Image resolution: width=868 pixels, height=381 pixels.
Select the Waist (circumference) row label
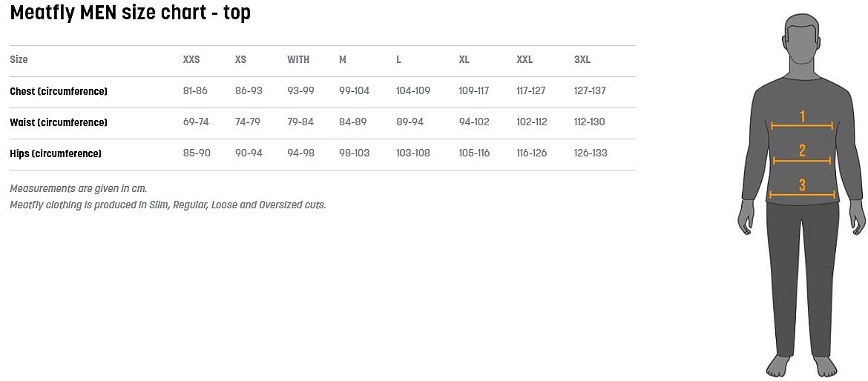click(59, 122)
